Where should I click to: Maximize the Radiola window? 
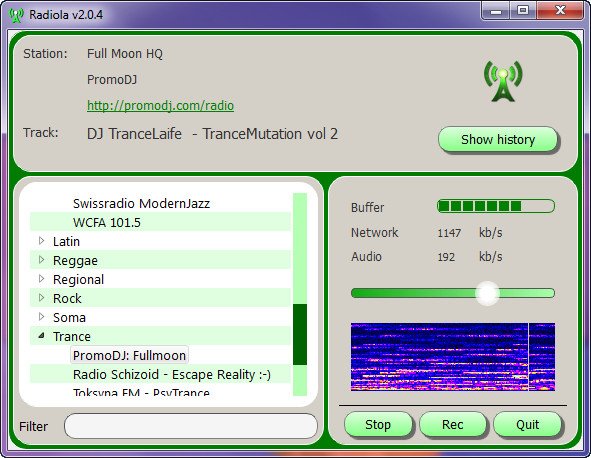(x=522, y=11)
